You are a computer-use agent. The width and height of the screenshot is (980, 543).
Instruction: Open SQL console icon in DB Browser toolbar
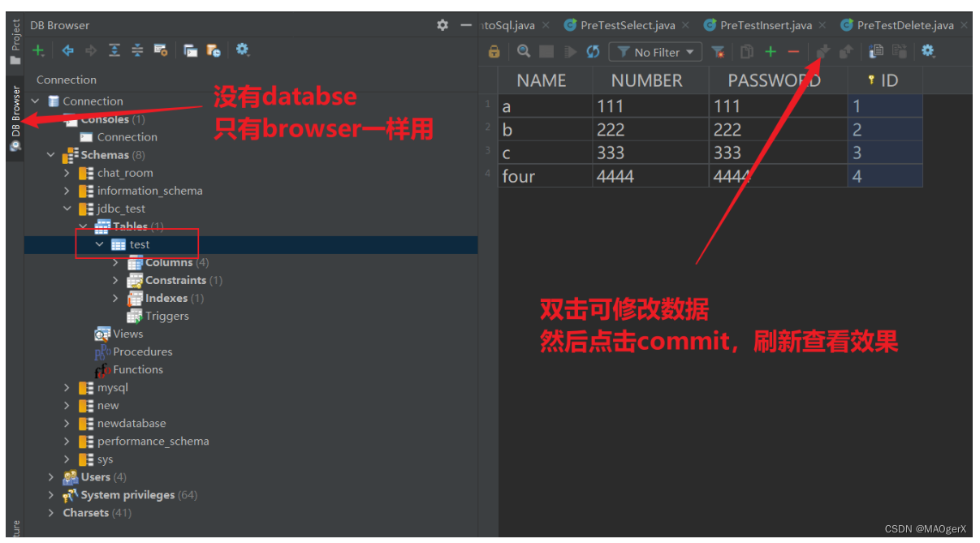click(x=191, y=51)
